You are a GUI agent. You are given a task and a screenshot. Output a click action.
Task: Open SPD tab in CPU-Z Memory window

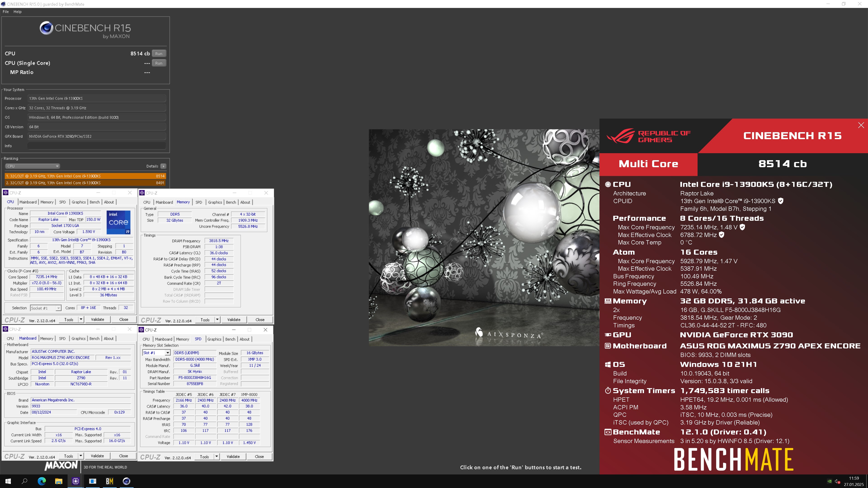tap(199, 202)
